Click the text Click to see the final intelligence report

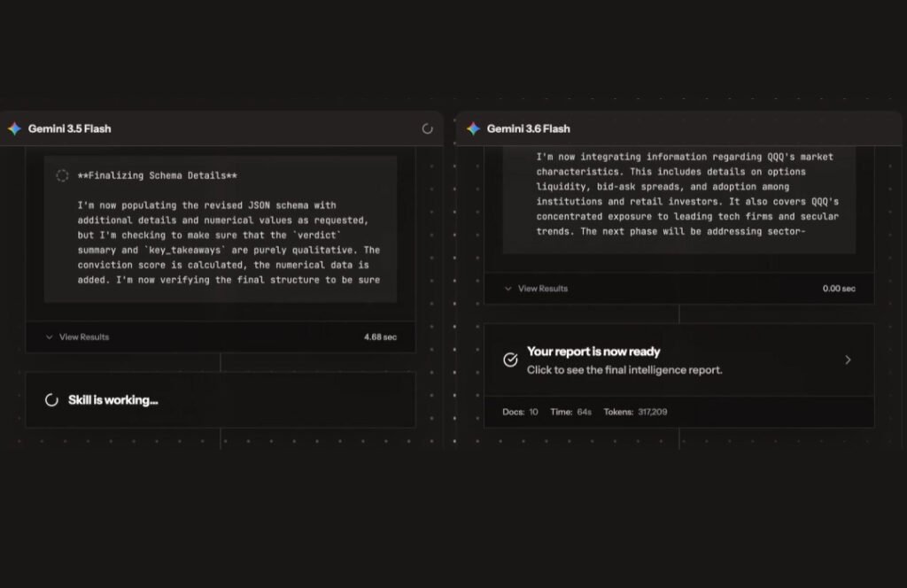pyautogui.click(x=624, y=370)
